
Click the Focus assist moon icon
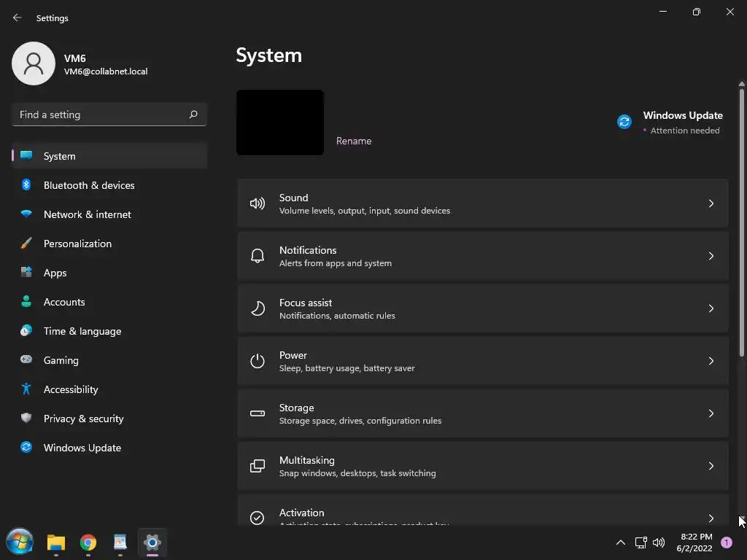[258, 308]
